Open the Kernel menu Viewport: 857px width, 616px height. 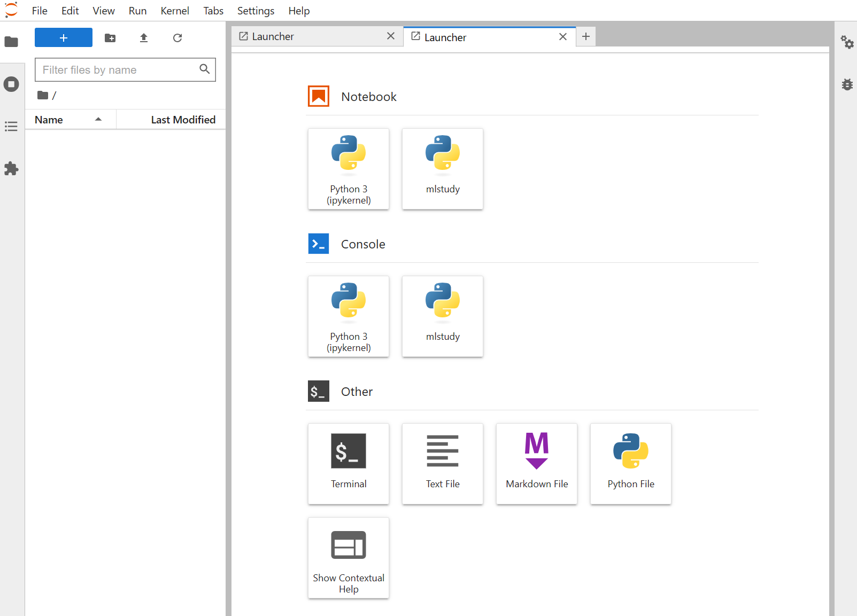pyautogui.click(x=175, y=11)
